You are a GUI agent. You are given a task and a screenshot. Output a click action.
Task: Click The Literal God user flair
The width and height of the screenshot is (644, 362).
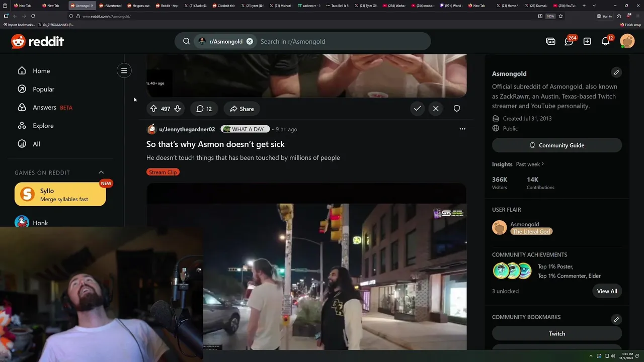[531, 232]
